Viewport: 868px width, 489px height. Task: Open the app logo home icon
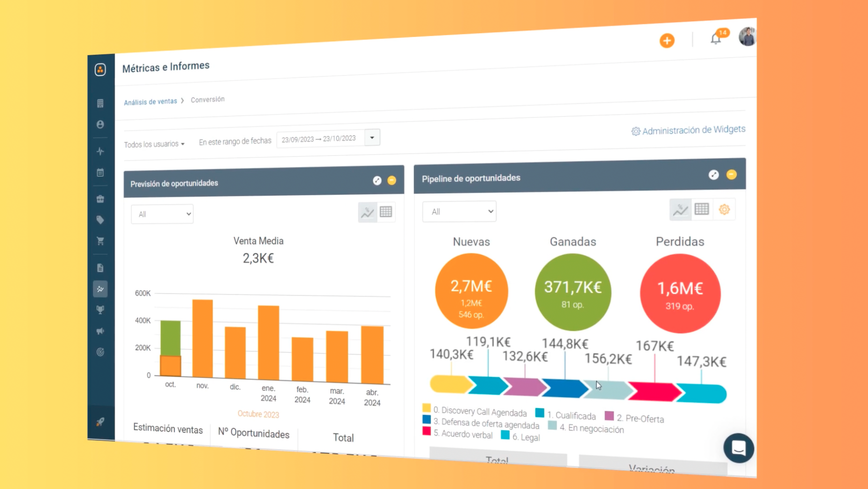point(100,70)
